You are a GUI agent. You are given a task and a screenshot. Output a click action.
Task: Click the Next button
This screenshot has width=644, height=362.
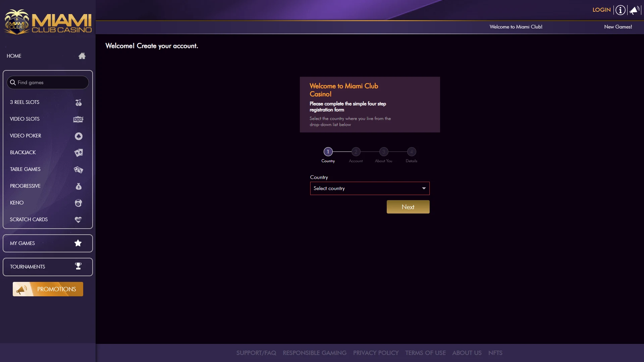(408, 207)
